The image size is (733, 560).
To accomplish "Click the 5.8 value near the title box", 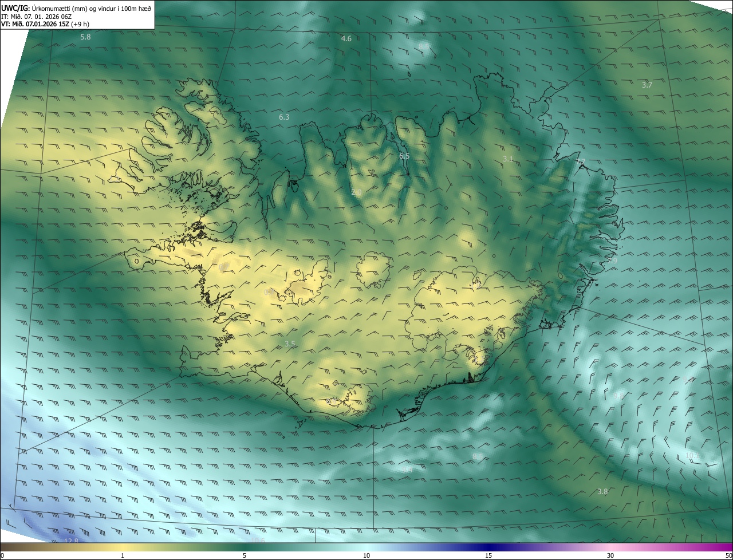I will 85,37.
